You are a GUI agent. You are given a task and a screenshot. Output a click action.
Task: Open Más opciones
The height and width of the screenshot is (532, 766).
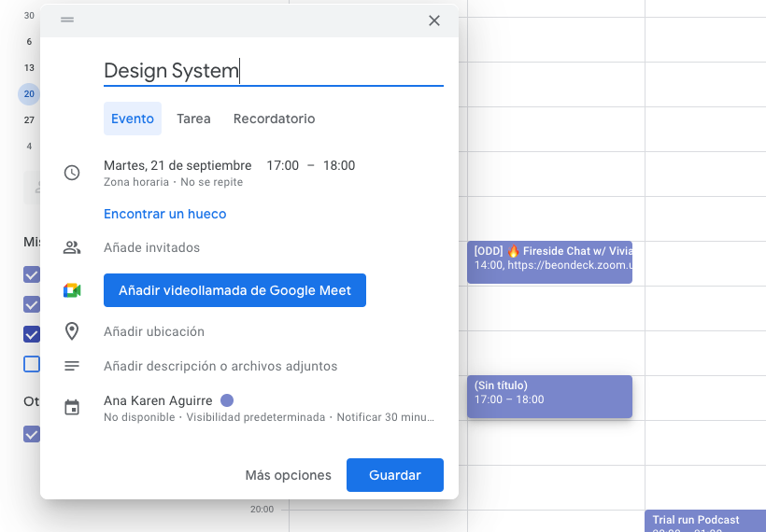click(289, 475)
